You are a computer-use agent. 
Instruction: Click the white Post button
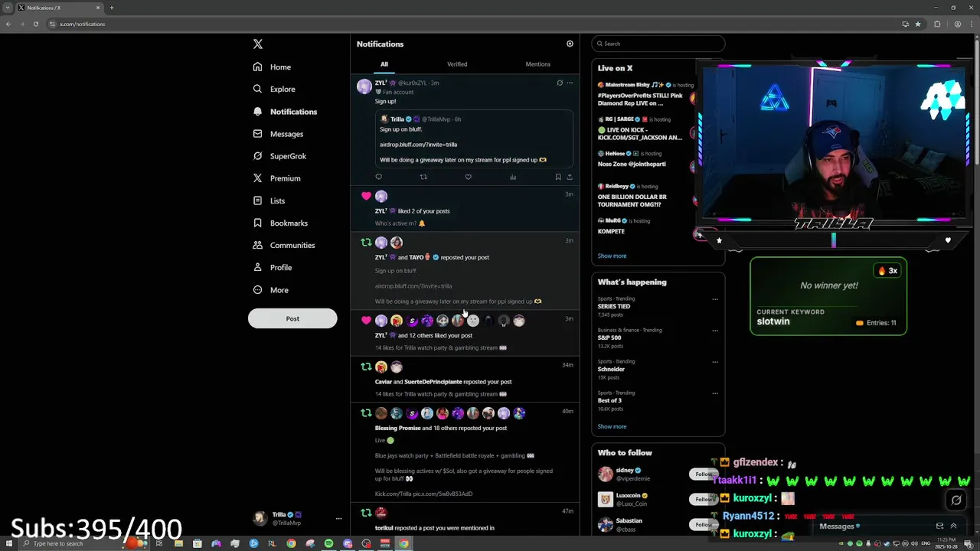292,318
